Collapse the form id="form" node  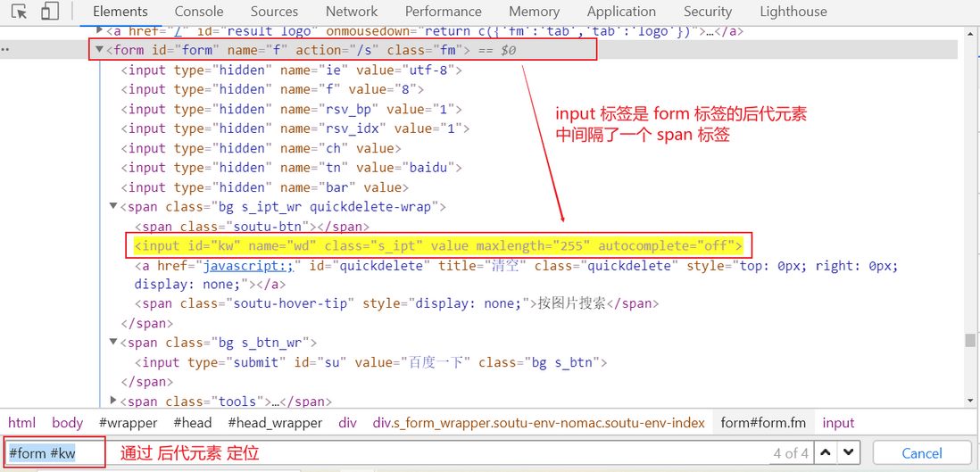pyautogui.click(x=99, y=49)
